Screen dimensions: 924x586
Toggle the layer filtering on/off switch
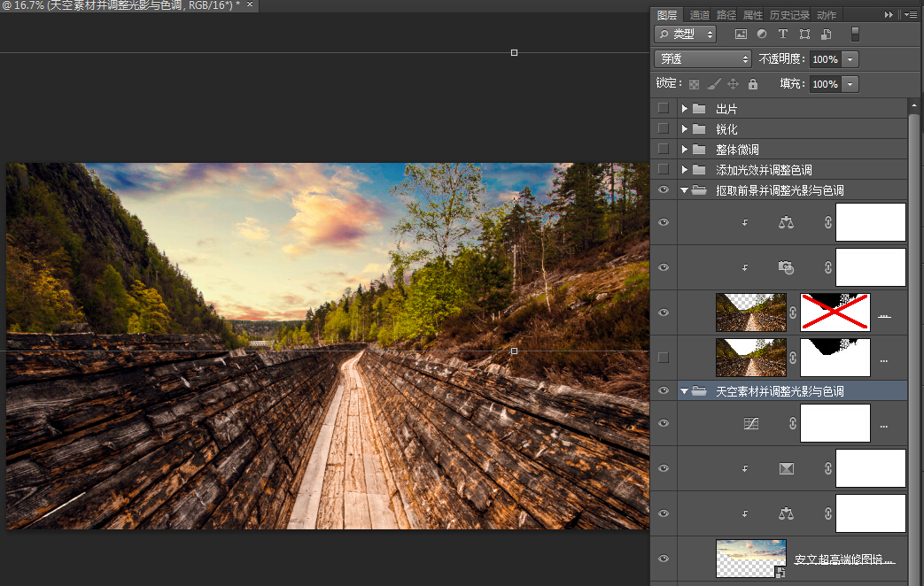tap(855, 35)
